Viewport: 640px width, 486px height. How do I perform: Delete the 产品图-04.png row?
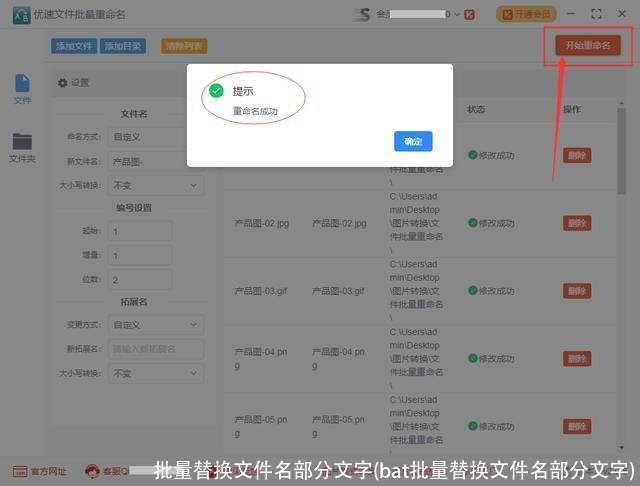pyautogui.click(x=577, y=359)
